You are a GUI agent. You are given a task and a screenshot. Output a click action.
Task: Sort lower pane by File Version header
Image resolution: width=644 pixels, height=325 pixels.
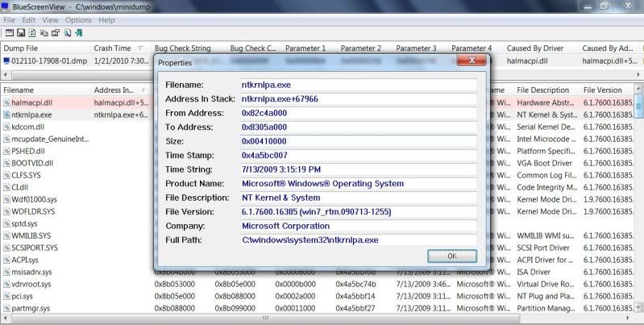(608, 90)
